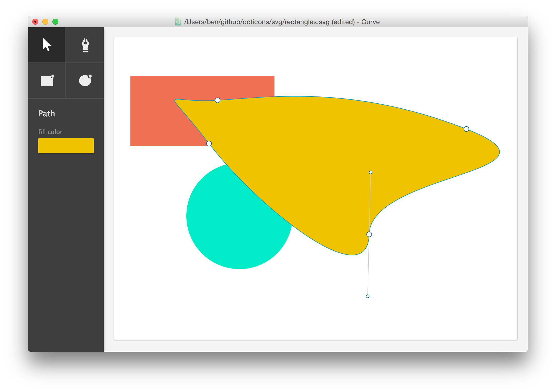Select the bottom anchor node with handles
This screenshot has width=556, height=392.
click(369, 234)
